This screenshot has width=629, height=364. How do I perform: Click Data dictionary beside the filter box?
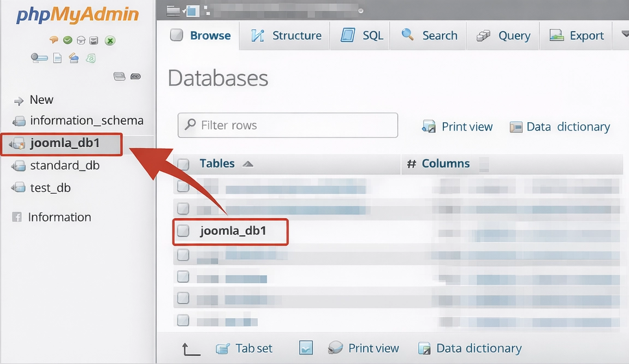point(560,127)
